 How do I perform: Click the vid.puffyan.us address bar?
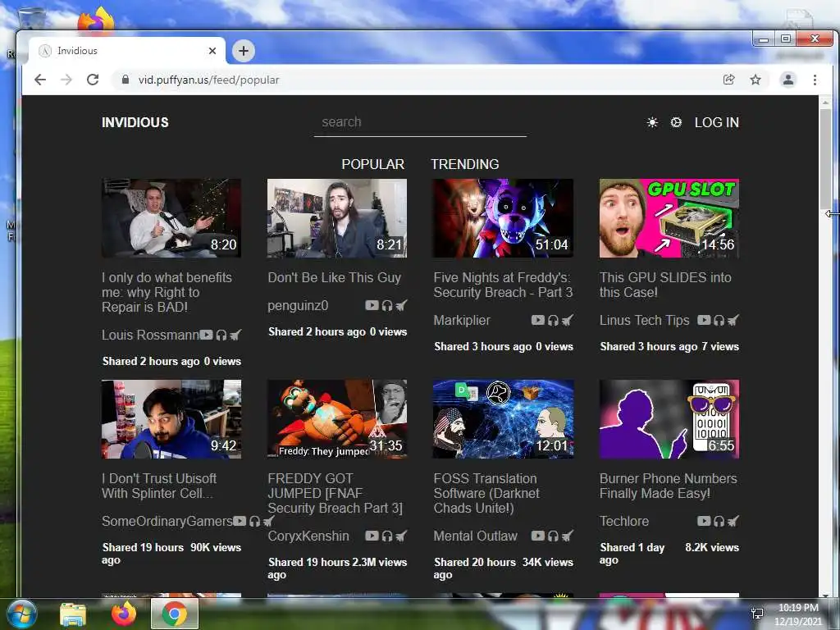click(x=209, y=80)
